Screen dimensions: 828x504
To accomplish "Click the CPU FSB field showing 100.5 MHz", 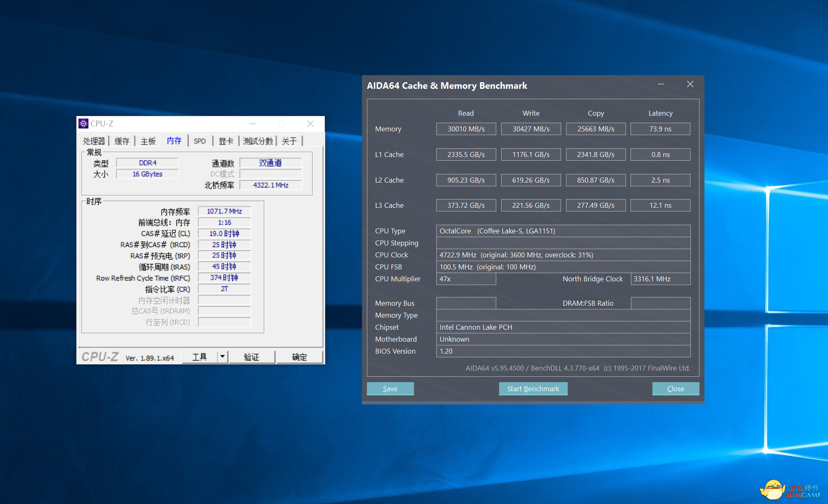I will coord(563,267).
